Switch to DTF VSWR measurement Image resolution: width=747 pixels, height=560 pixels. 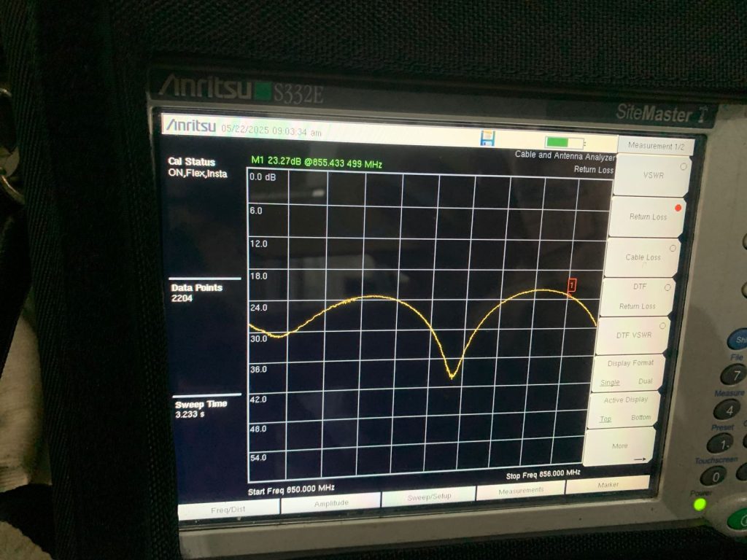pos(633,335)
